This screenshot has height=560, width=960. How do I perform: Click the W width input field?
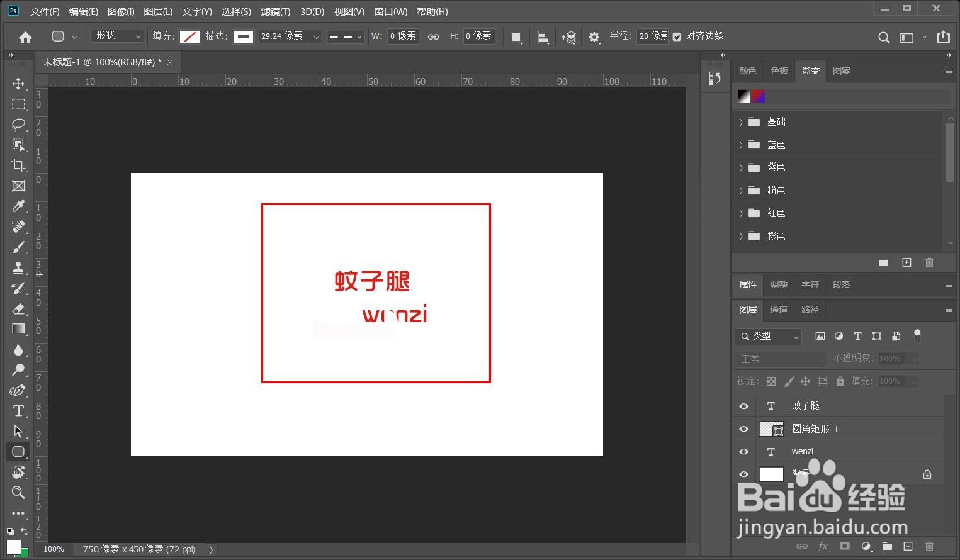click(x=403, y=36)
